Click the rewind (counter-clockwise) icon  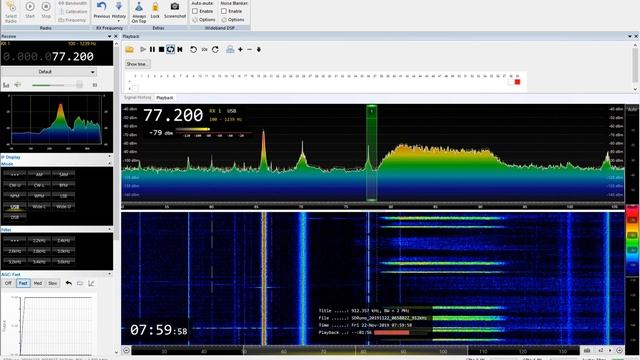pos(193,49)
